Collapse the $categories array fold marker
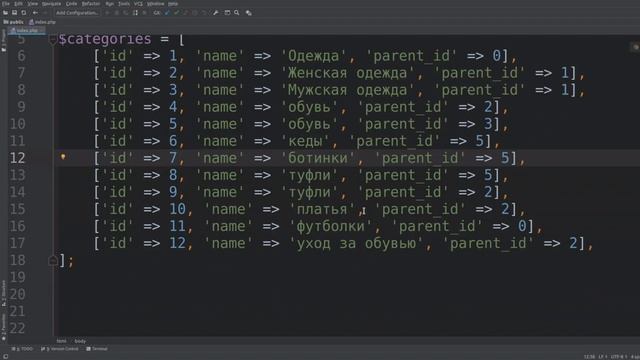Image resolution: width=640 pixels, height=360 pixels. (x=53, y=40)
